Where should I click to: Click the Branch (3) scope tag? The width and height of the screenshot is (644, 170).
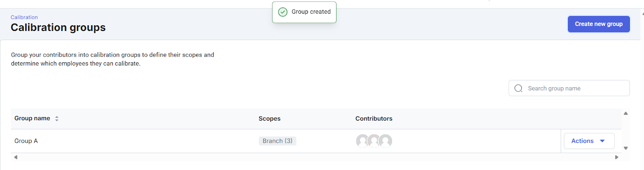[277, 141]
